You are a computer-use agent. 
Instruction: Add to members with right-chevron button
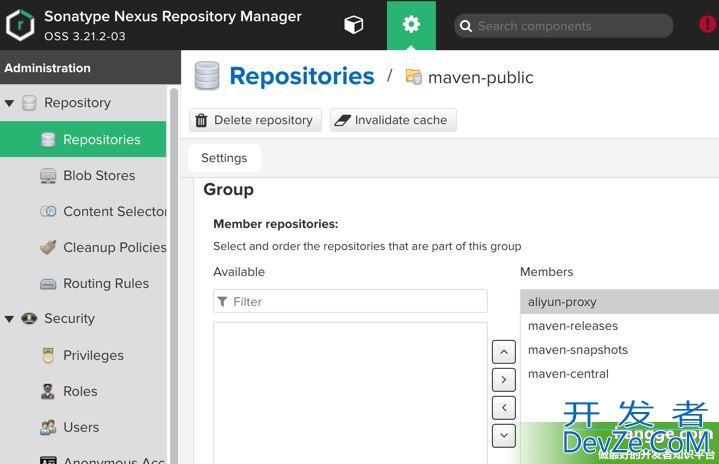tap(504, 380)
